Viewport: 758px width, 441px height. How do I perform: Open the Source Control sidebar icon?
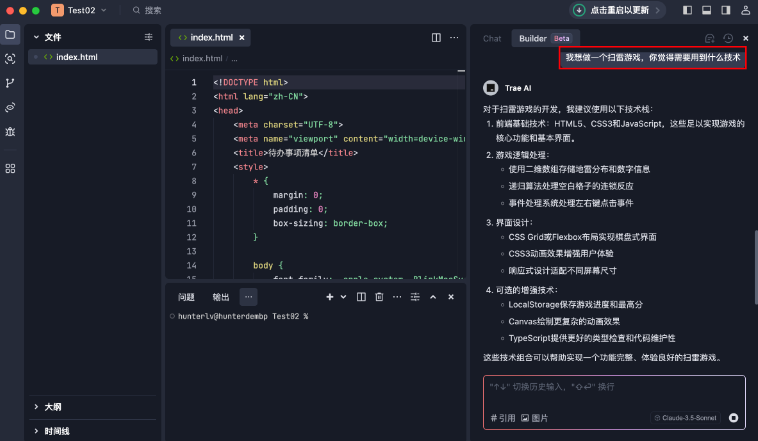(x=10, y=83)
